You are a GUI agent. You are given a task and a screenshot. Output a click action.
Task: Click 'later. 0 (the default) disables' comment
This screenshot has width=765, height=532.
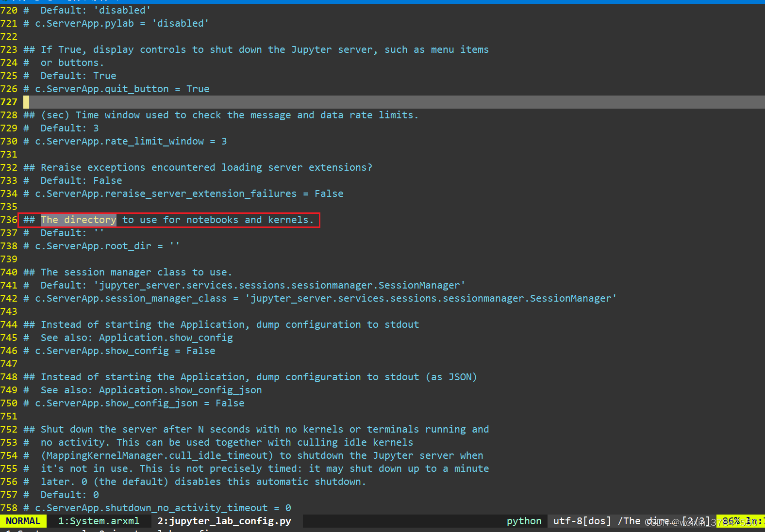click(x=195, y=482)
